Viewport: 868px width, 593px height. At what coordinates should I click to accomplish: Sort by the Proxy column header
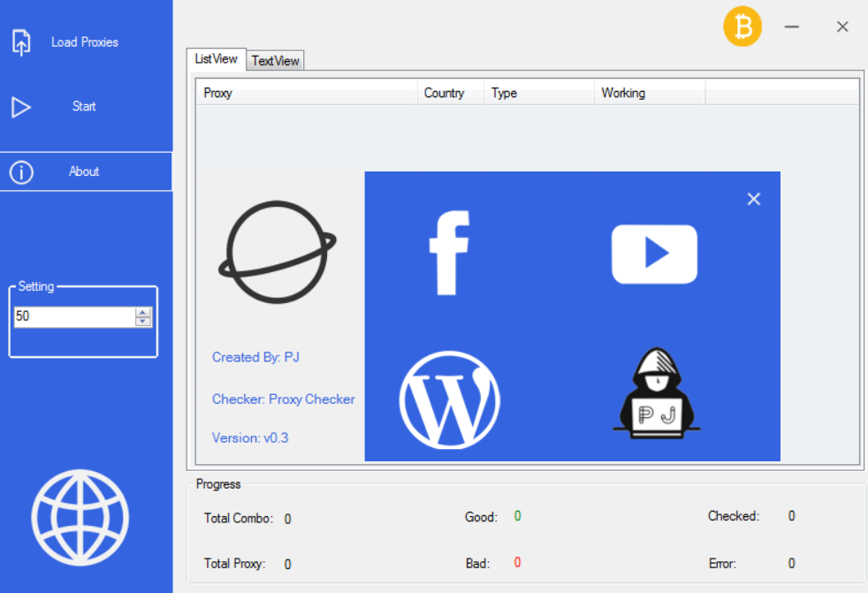click(x=306, y=93)
